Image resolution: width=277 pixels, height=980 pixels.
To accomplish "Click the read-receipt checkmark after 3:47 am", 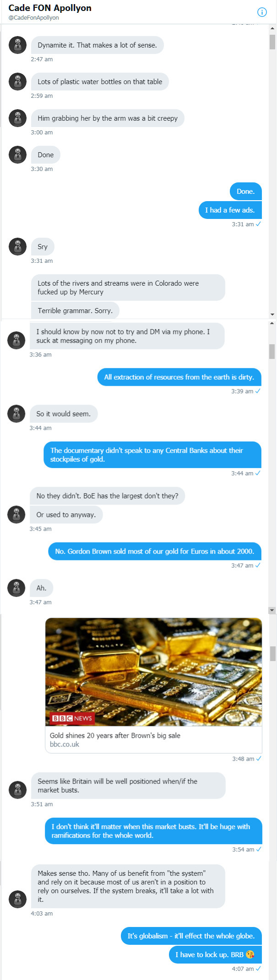I will [259, 565].
